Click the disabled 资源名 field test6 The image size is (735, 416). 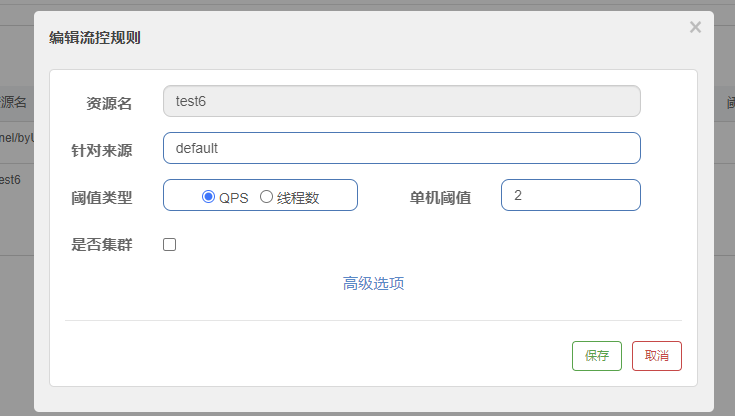(x=400, y=101)
